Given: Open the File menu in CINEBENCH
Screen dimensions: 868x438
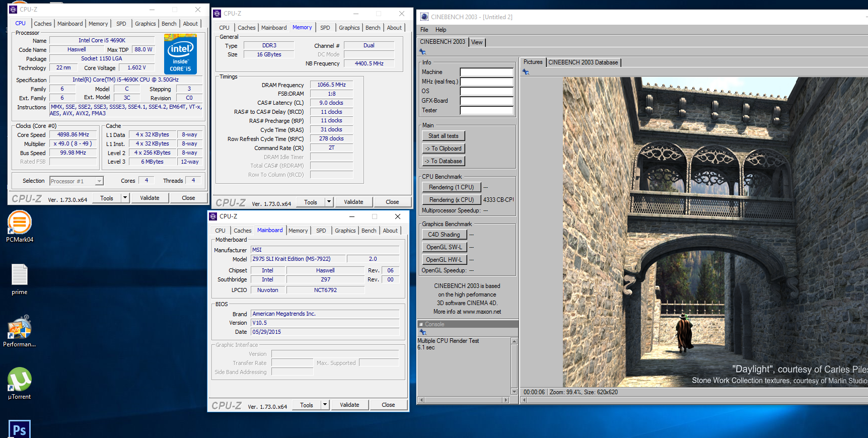Looking at the screenshot, I should (424, 30).
